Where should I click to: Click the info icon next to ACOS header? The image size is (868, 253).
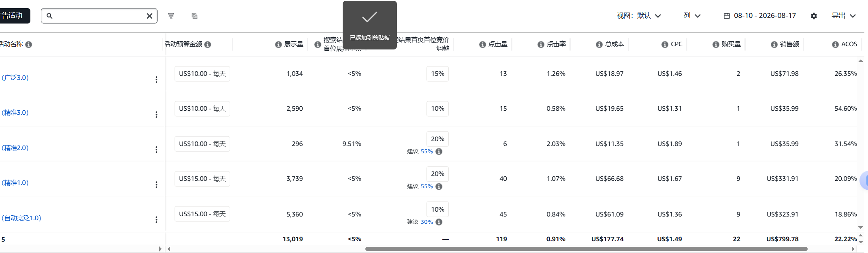835,45
